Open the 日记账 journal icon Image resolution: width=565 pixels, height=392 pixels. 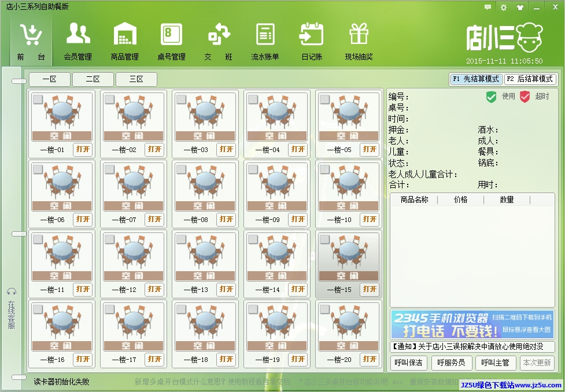pyautogui.click(x=312, y=35)
